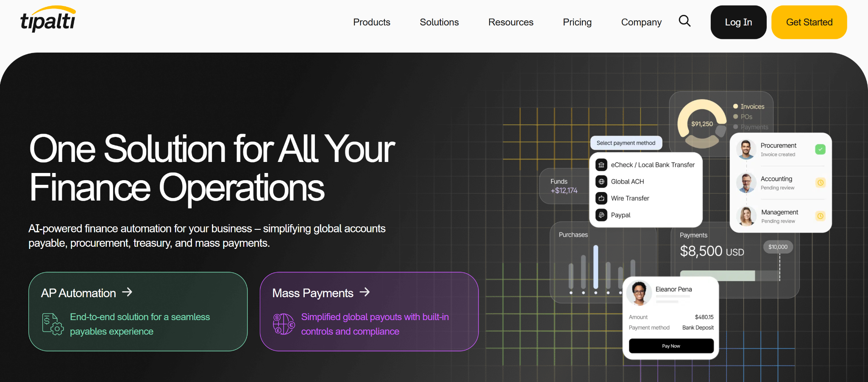868x382 pixels.
Task: Click the Pay Now button
Action: 671,346
